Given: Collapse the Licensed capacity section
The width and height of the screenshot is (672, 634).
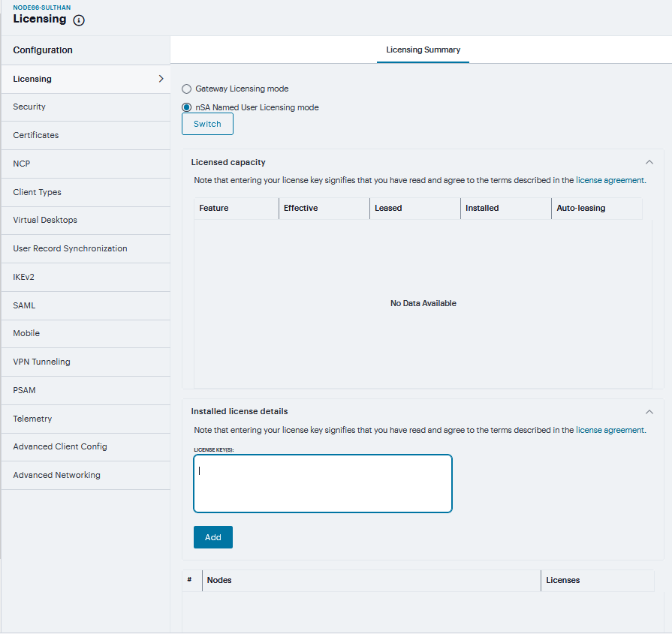Looking at the screenshot, I should (649, 162).
